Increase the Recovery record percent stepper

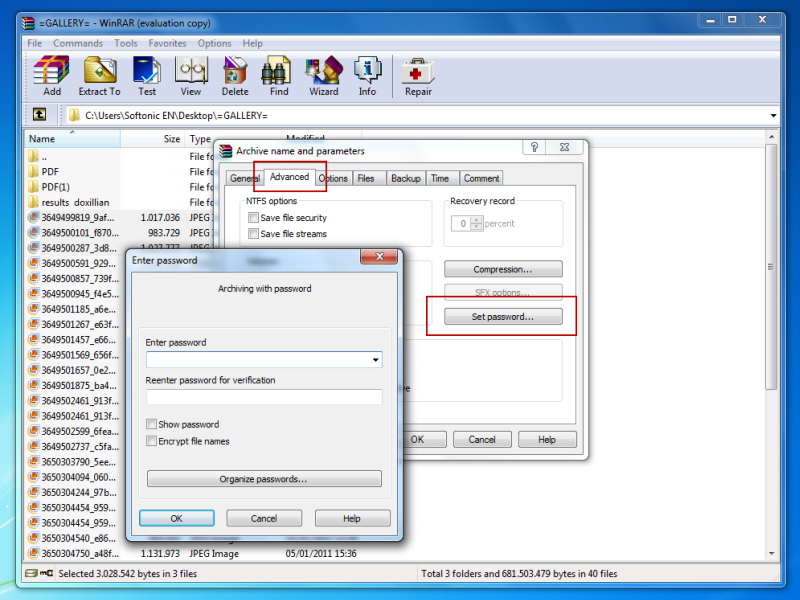[474, 222]
